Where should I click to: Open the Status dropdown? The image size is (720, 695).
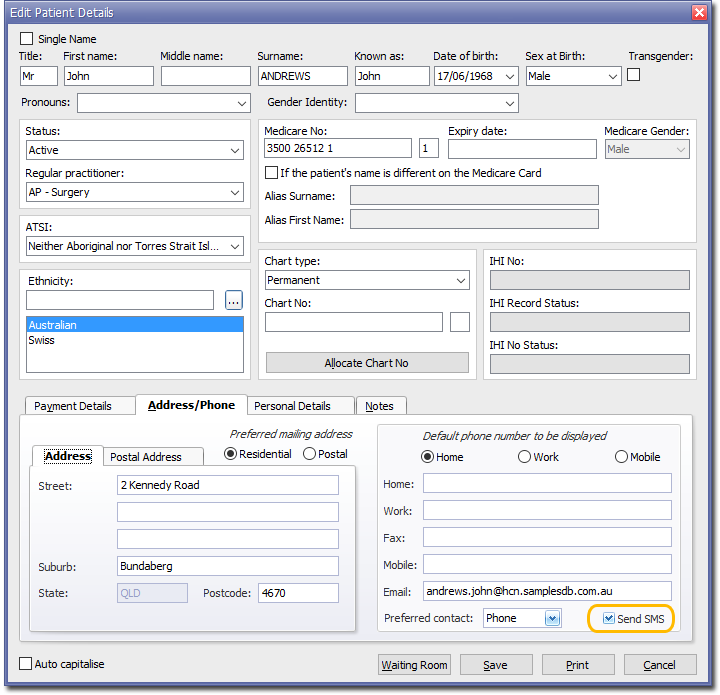(x=235, y=151)
